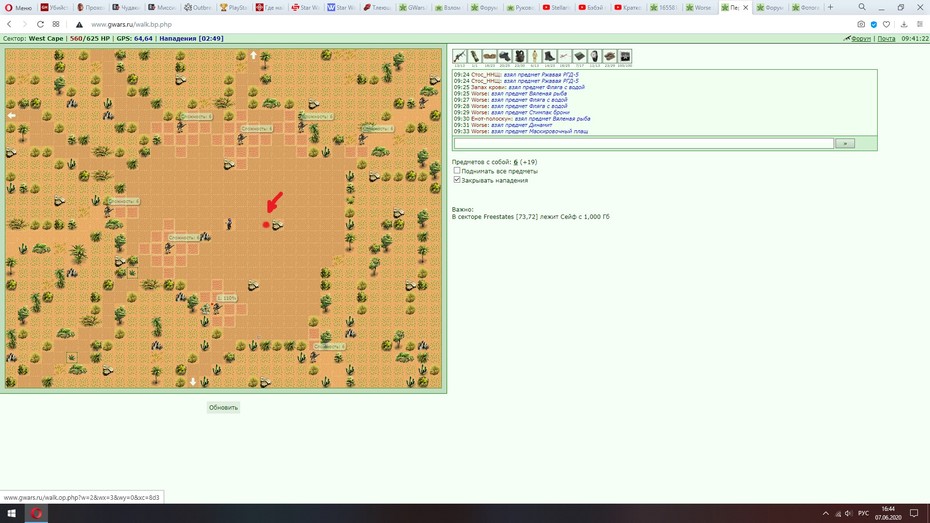Open the 'Форум' link
930x523 pixels.
pyautogui.click(x=861, y=39)
